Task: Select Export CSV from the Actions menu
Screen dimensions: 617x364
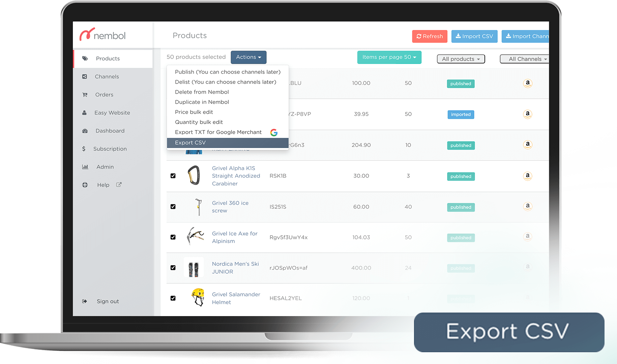Action: (190, 142)
